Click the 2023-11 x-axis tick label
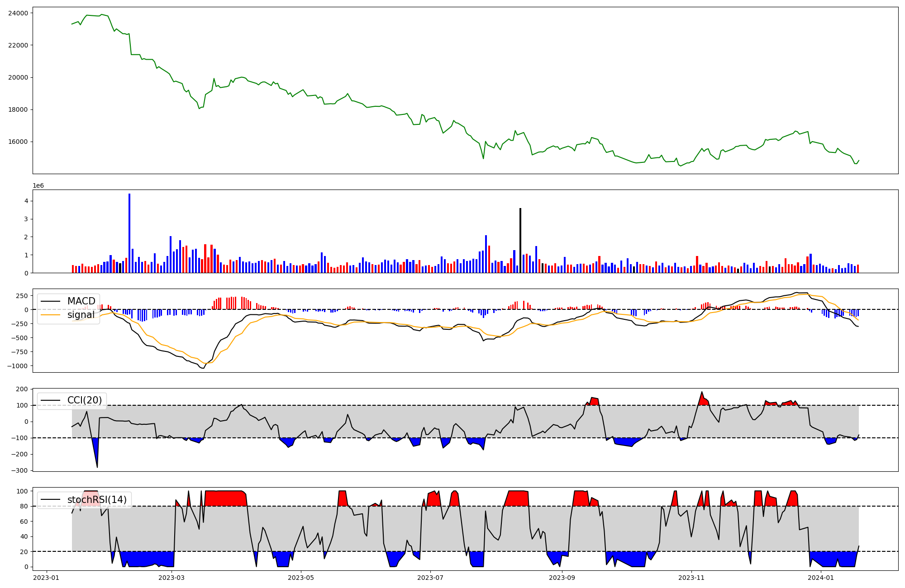Image resolution: width=905 pixels, height=588 pixels. pyautogui.click(x=691, y=578)
